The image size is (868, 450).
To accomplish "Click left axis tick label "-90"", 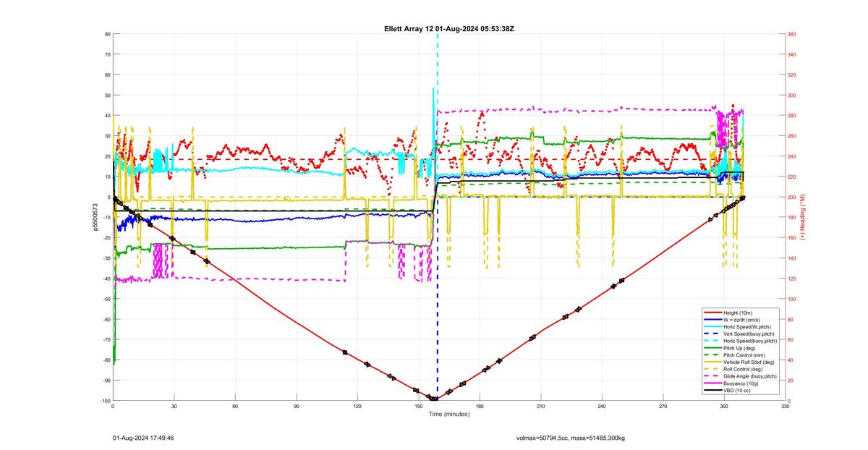I will (106, 381).
